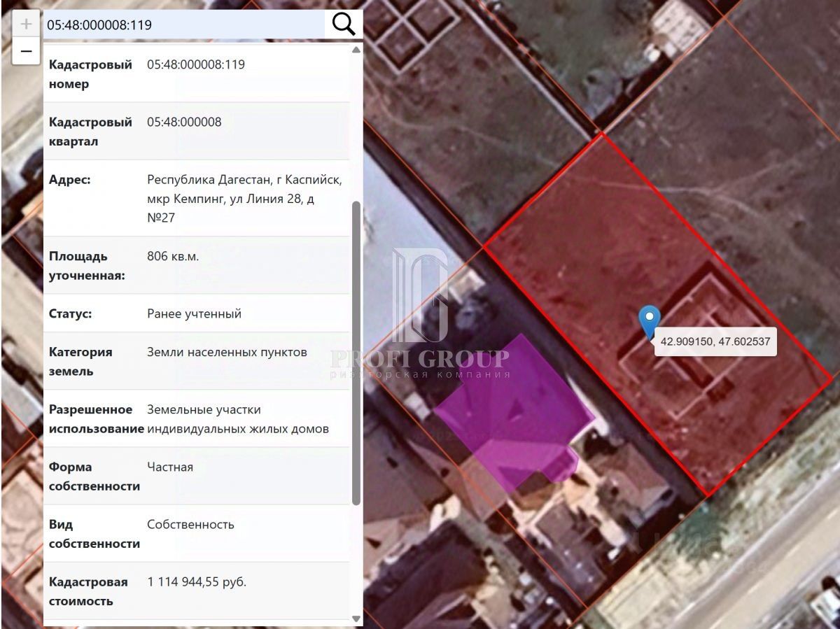Click the Разрешенное использование label
840x629 pixels.
[97, 419]
